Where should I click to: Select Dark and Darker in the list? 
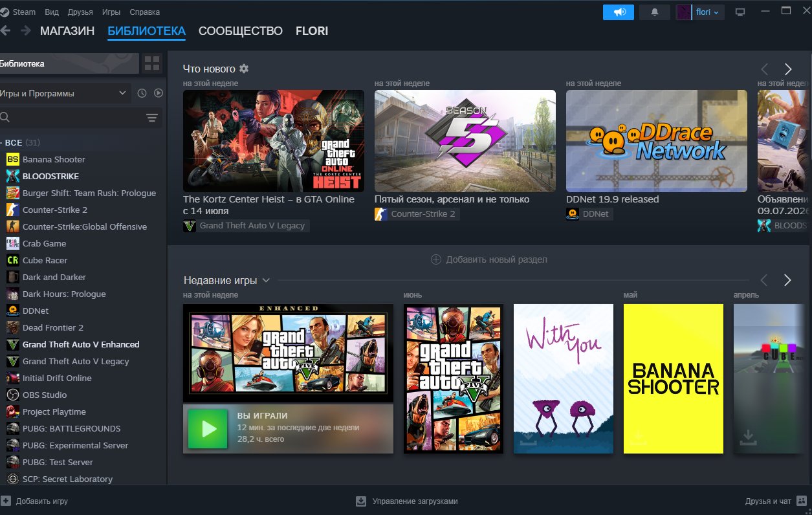(x=83, y=277)
